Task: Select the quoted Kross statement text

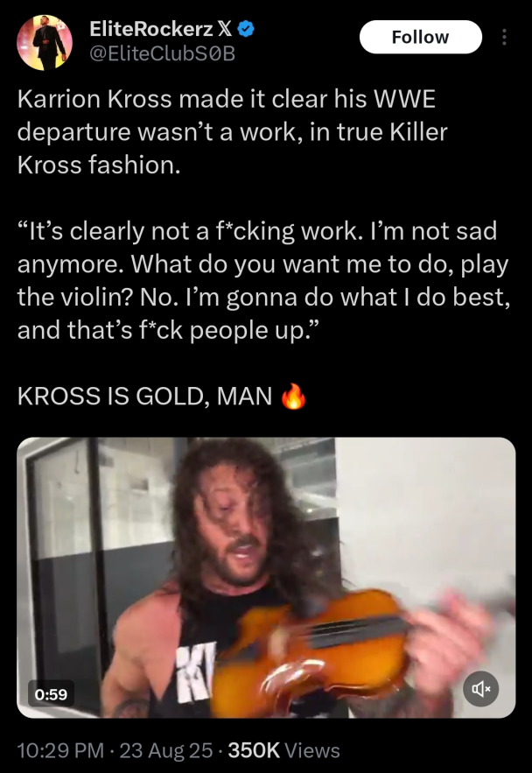Action: (263, 280)
